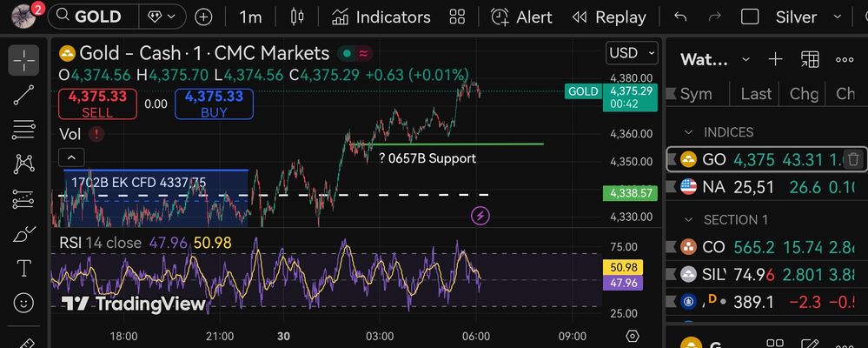868x348 pixels.
Task: Open the watchlist advanced table view icon
Action: pos(810,59)
